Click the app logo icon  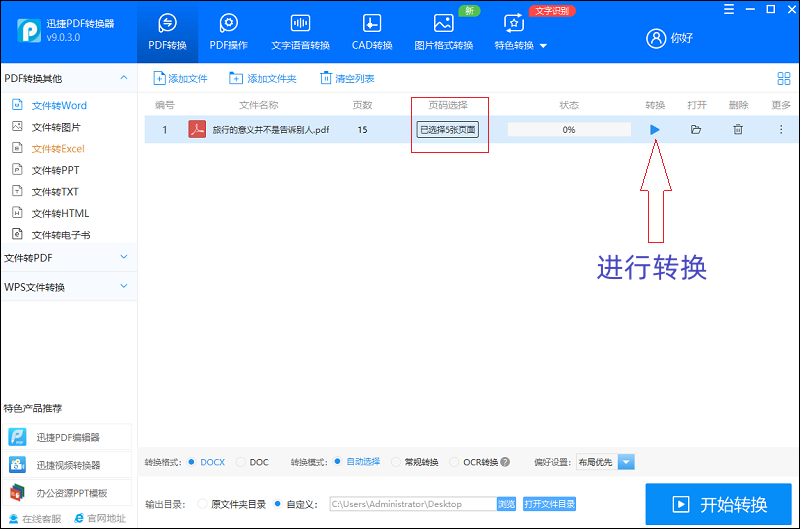tap(29, 31)
